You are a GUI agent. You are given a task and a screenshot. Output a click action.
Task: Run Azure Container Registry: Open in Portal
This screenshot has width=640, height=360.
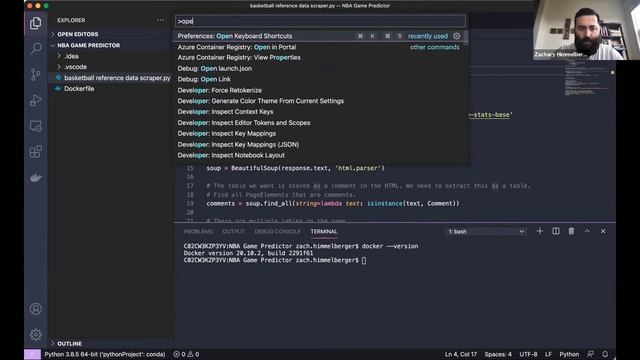[x=320, y=47]
